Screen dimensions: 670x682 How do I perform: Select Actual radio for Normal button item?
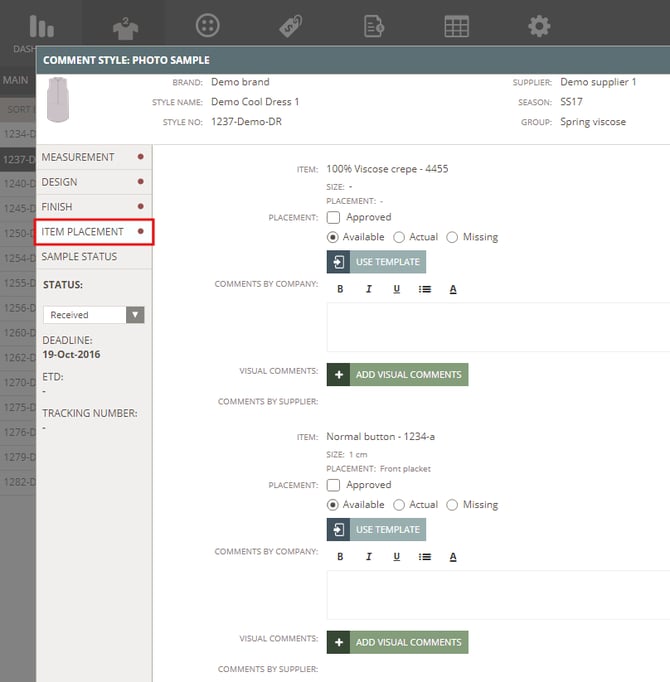[x=399, y=505]
